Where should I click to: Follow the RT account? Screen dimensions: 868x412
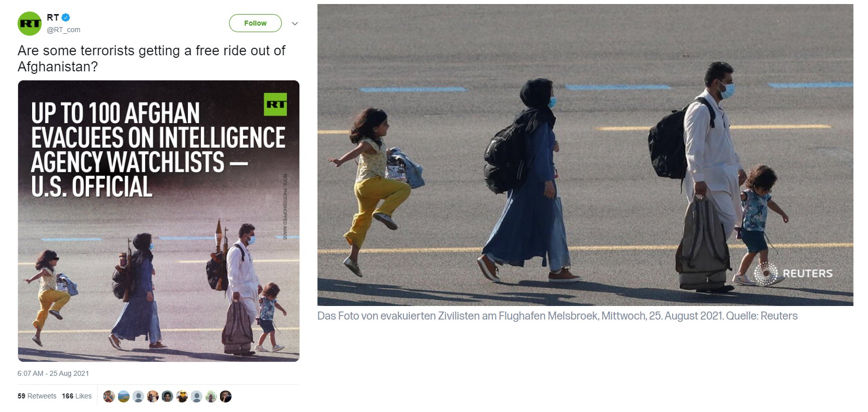[255, 23]
